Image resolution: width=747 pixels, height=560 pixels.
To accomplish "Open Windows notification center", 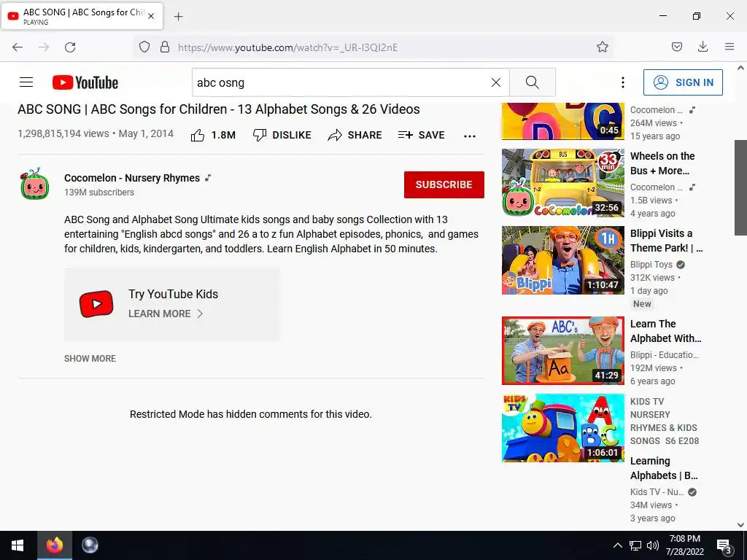I will coord(724,545).
